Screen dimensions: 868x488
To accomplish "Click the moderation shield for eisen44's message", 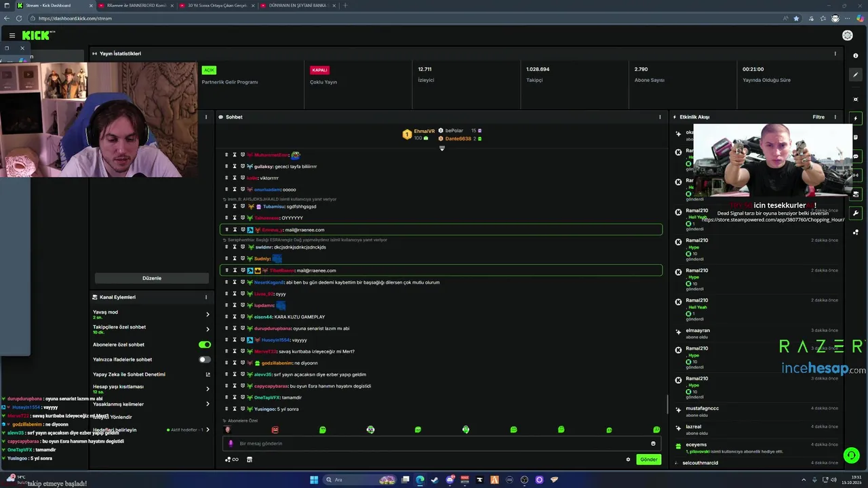I will click(x=243, y=317).
